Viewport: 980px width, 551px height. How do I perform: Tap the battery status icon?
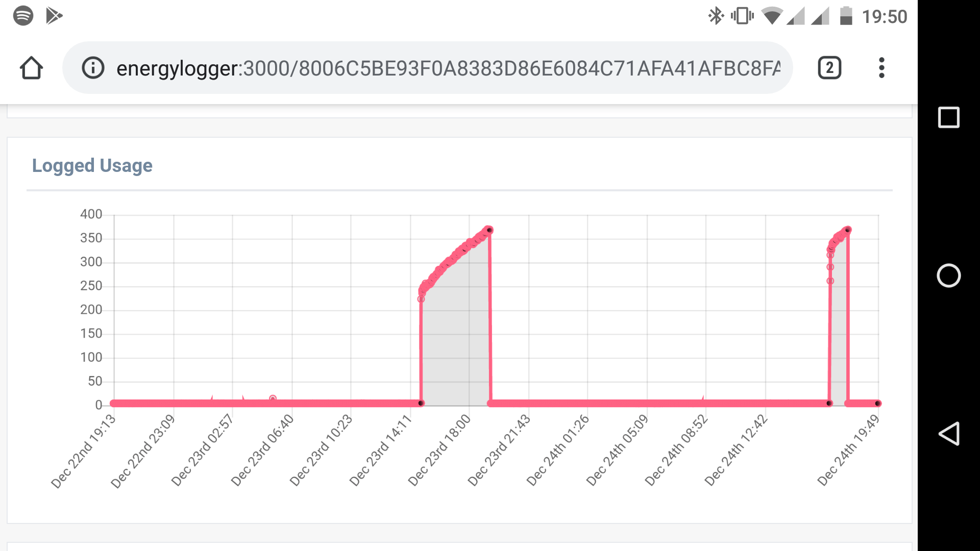pyautogui.click(x=846, y=16)
